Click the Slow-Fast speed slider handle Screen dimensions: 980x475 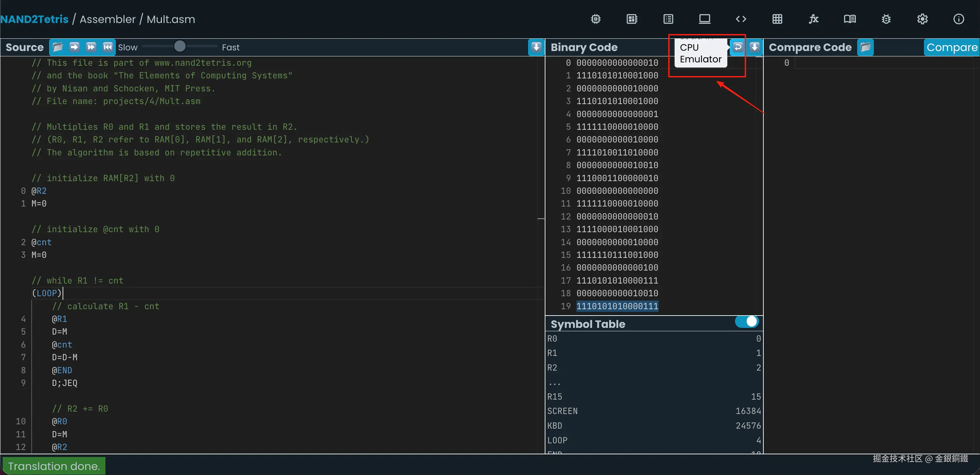[180, 46]
